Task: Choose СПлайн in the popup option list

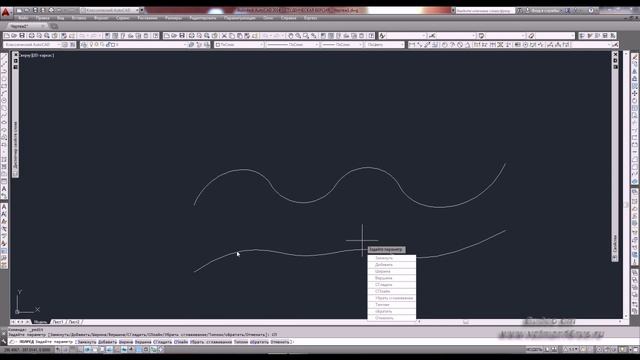Action: tap(392, 291)
